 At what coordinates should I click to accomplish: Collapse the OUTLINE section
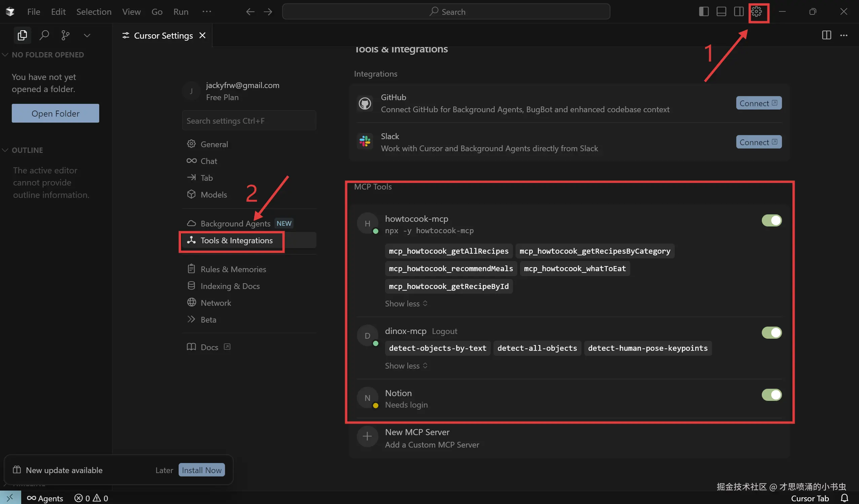tap(27, 150)
